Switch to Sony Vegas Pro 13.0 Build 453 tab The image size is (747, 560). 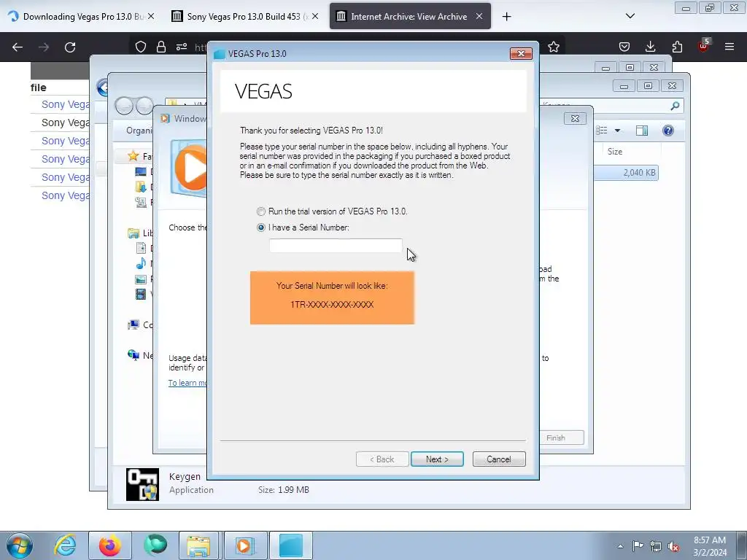pos(245,16)
